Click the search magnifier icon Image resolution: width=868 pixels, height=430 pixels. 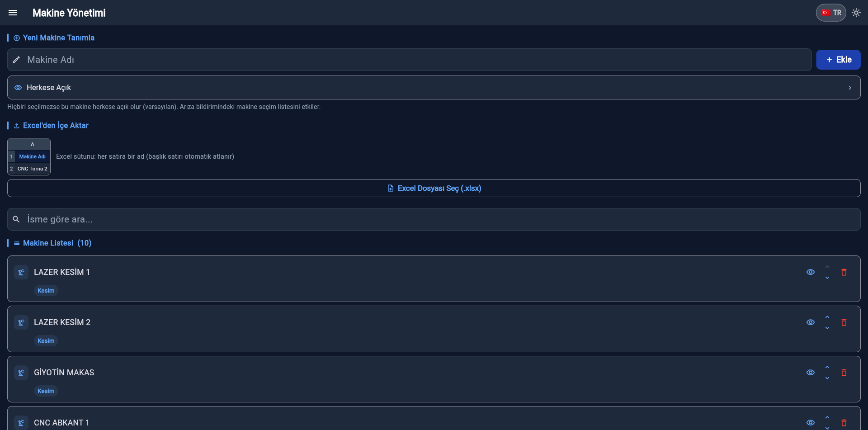[x=16, y=219]
